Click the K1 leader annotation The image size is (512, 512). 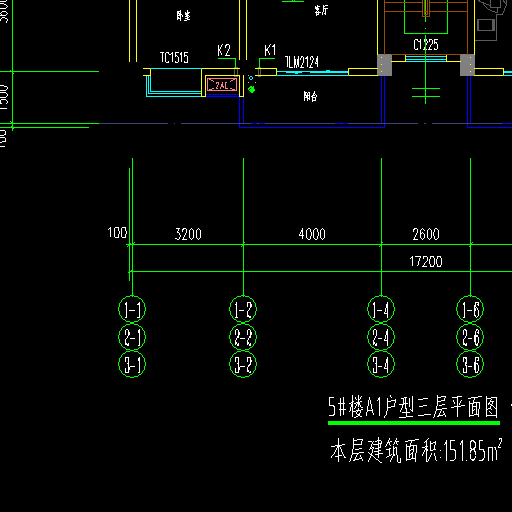270,50
